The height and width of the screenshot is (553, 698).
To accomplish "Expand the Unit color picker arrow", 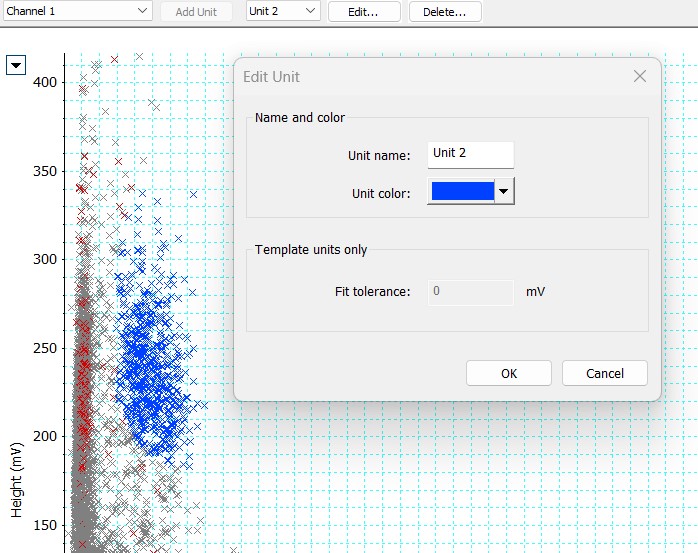I will [x=504, y=191].
